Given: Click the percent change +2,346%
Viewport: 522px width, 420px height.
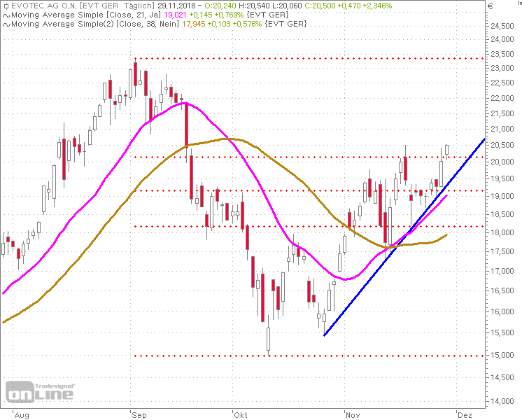Looking at the screenshot, I should pyautogui.click(x=377, y=6).
